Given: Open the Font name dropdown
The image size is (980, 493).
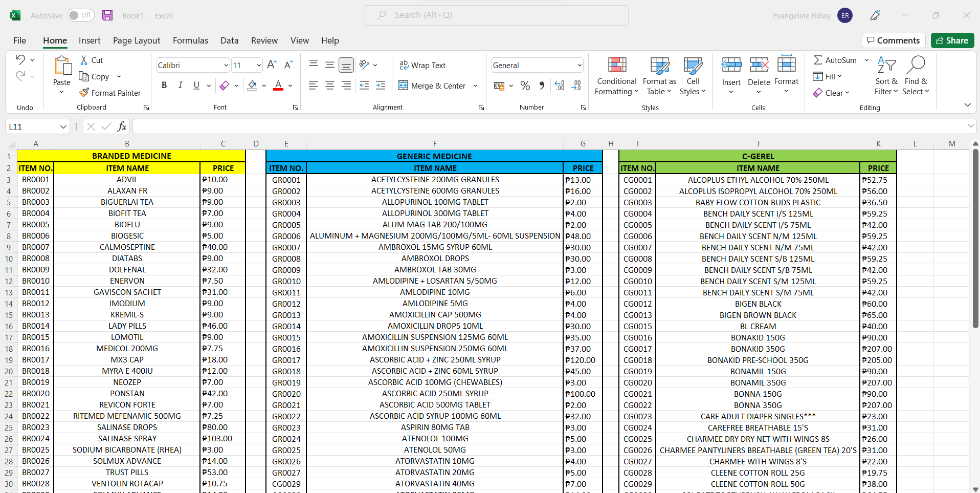Looking at the screenshot, I should point(226,65).
